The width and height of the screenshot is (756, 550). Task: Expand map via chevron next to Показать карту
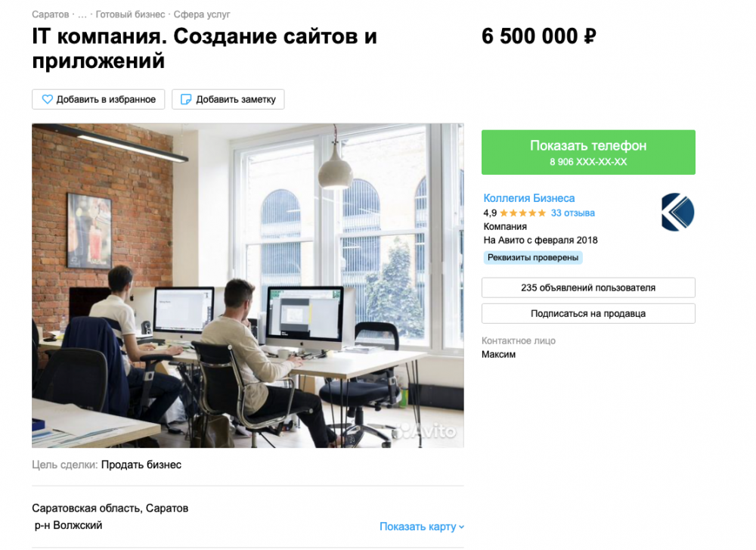tap(461, 527)
